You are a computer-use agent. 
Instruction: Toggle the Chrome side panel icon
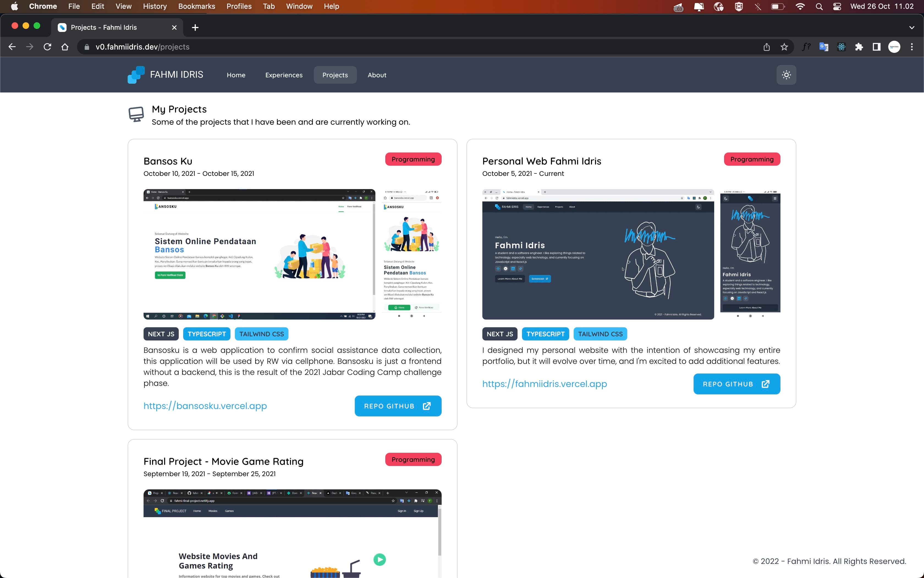tap(876, 47)
